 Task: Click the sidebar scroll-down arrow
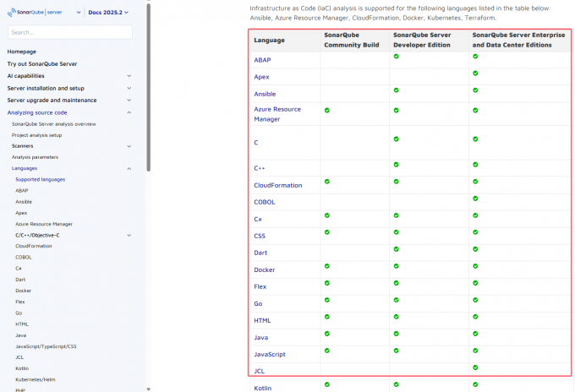click(149, 389)
